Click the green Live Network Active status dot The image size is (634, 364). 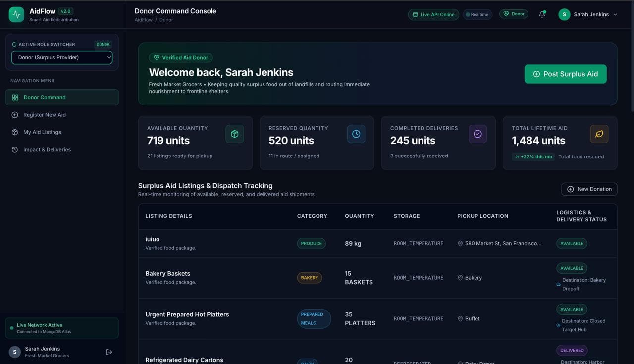click(12, 328)
